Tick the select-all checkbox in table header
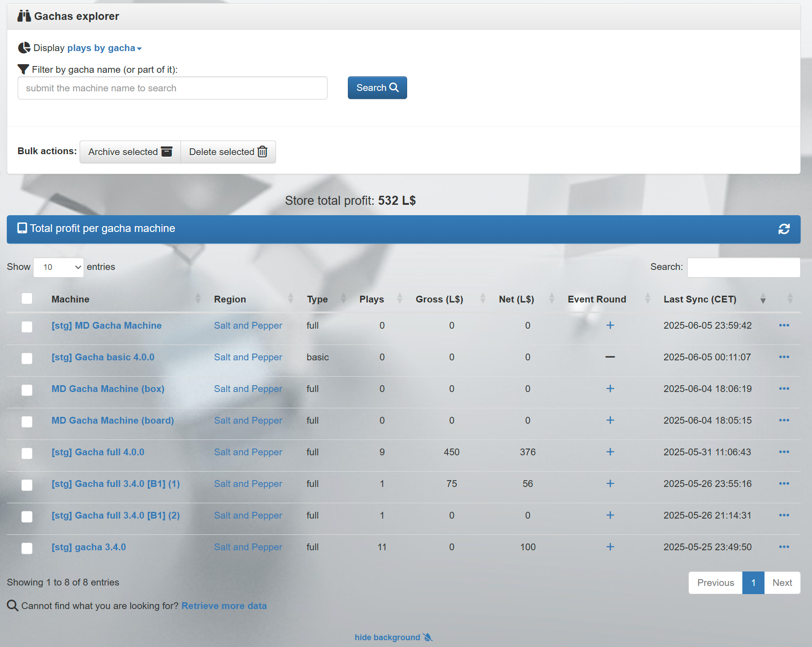Screen dimensions: 812x647 point(27,299)
